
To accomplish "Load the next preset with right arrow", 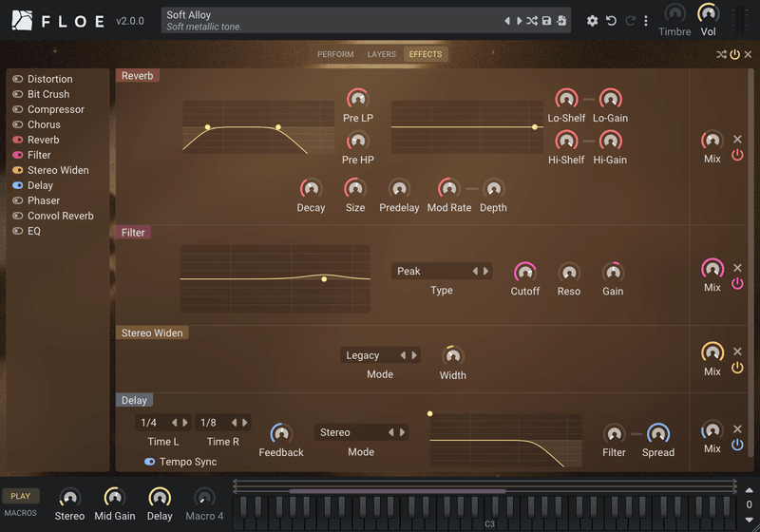I will pos(519,21).
